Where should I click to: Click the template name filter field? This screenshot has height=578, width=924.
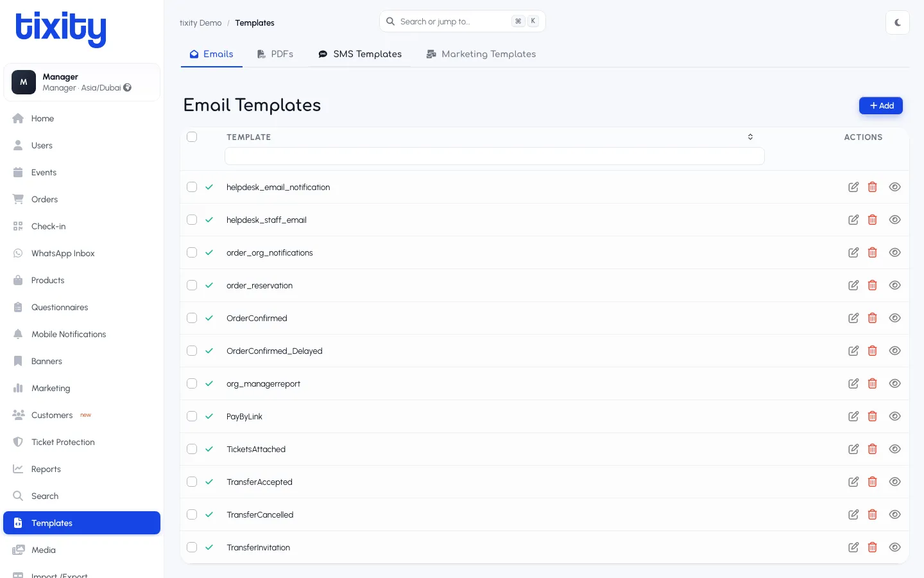495,156
